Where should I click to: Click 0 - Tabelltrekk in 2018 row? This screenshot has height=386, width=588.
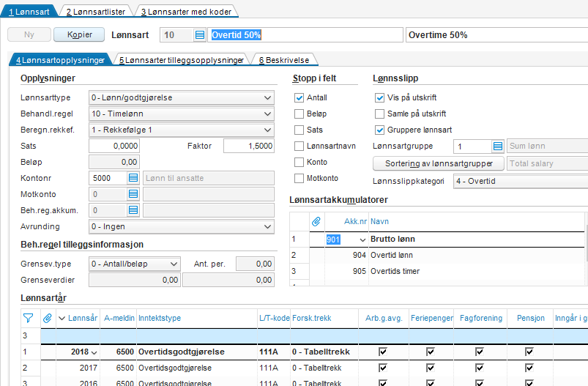pos(321,352)
